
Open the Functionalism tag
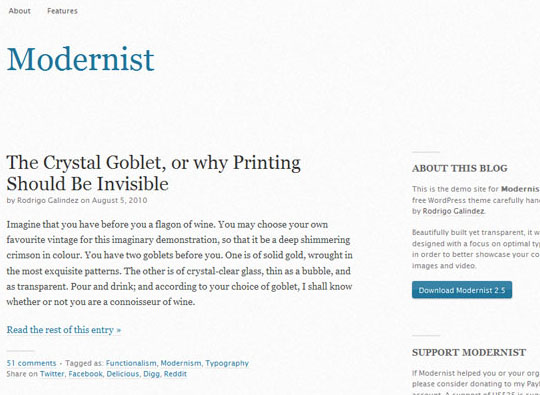point(131,363)
